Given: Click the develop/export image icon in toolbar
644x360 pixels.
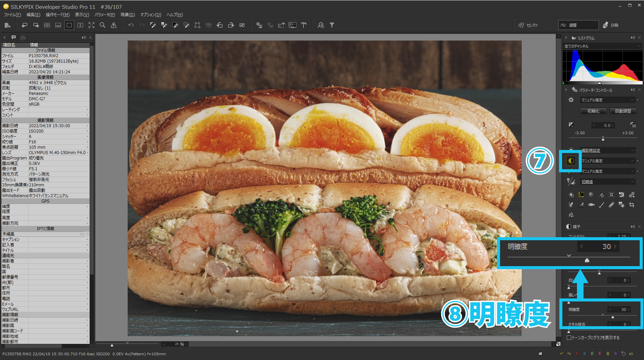Looking at the screenshot, I should (7, 25).
